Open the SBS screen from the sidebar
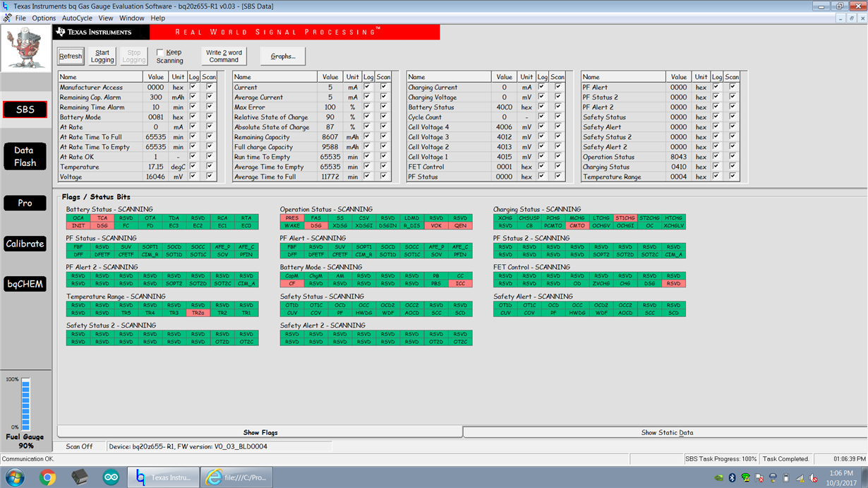The width and height of the screenshot is (868, 488). (25, 109)
